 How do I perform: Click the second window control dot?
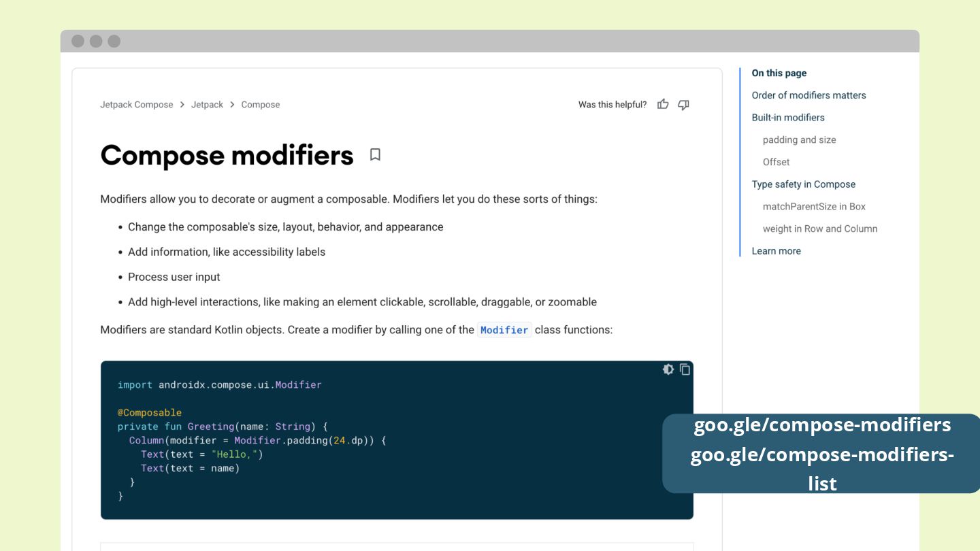[x=96, y=41]
